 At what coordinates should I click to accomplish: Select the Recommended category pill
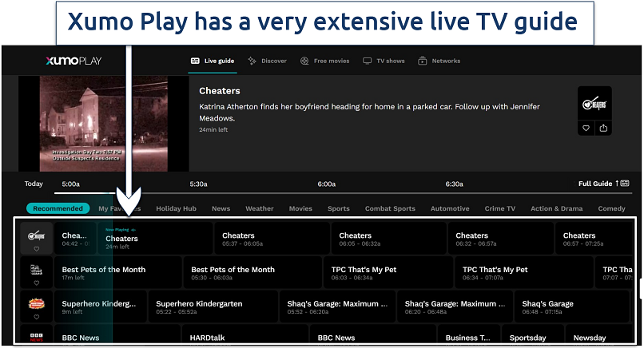(58, 208)
